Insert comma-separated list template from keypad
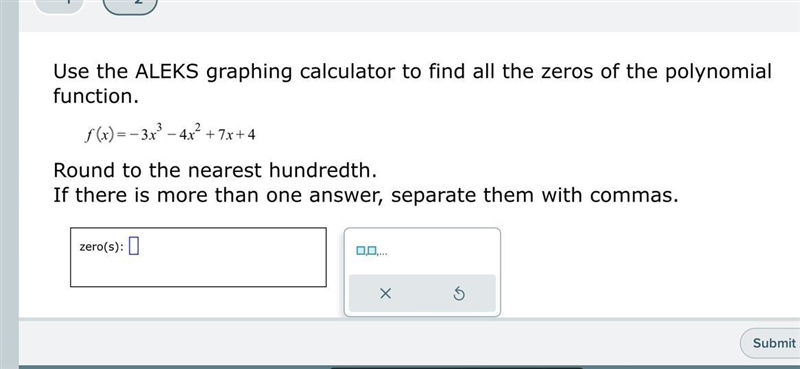Viewport: 800px width, 369px height. point(372,251)
